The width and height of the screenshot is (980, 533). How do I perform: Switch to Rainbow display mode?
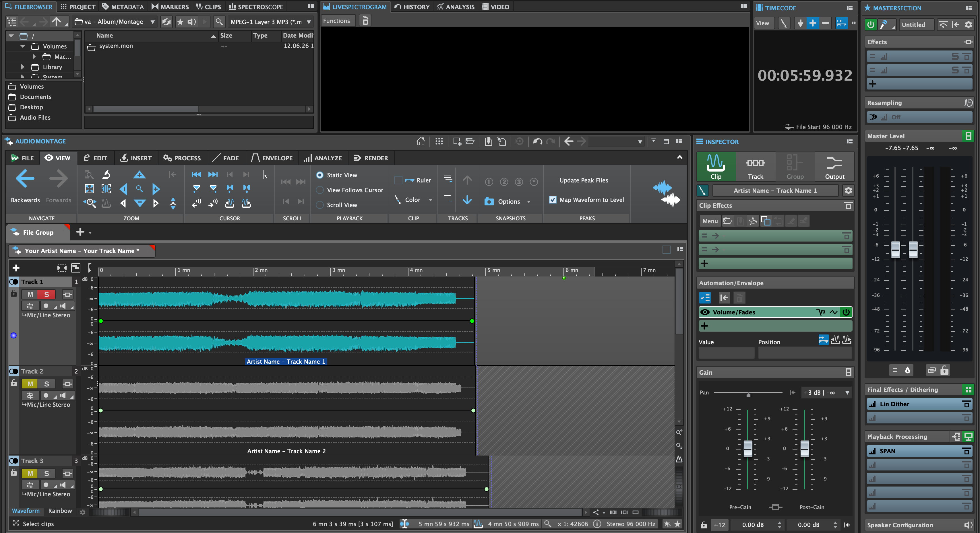point(60,511)
